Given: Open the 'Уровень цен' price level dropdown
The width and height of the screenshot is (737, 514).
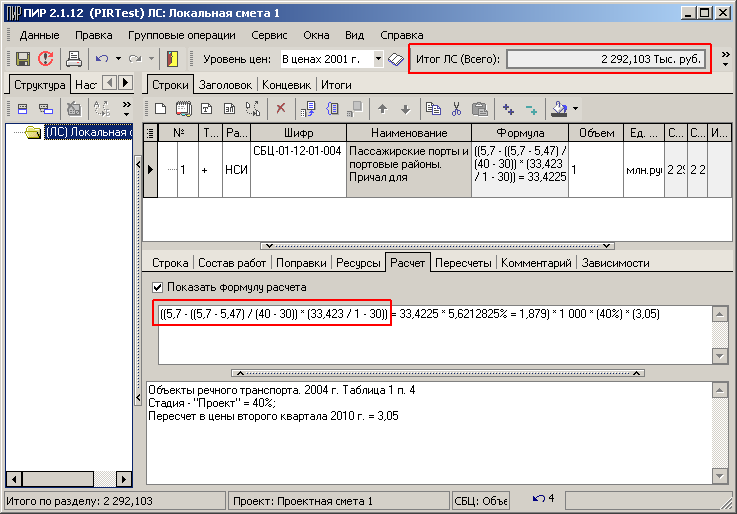Looking at the screenshot, I should click(378, 59).
